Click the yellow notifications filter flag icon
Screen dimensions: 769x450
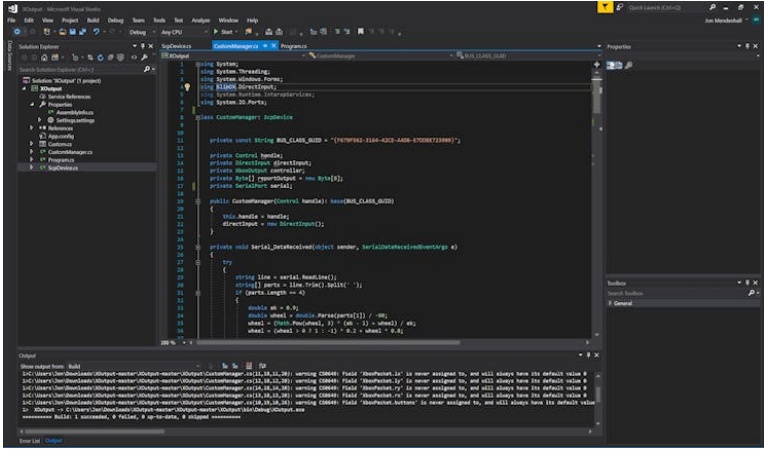click(x=606, y=7)
